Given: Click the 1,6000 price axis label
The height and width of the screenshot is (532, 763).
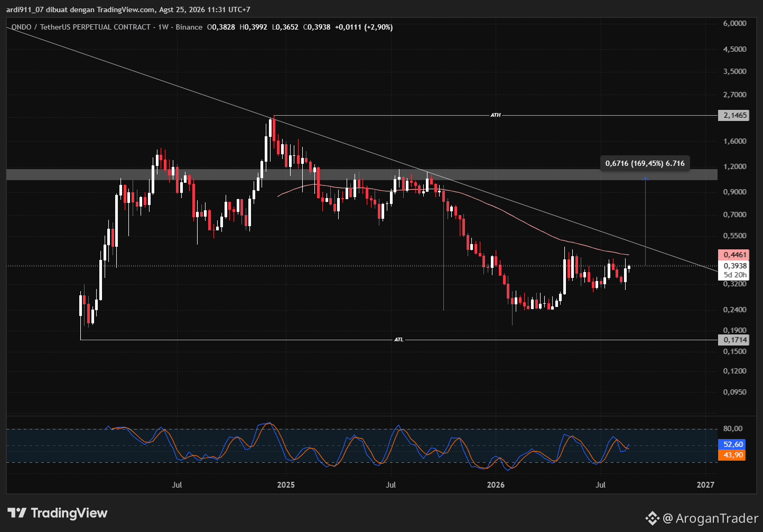Looking at the screenshot, I should click(735, 141).
